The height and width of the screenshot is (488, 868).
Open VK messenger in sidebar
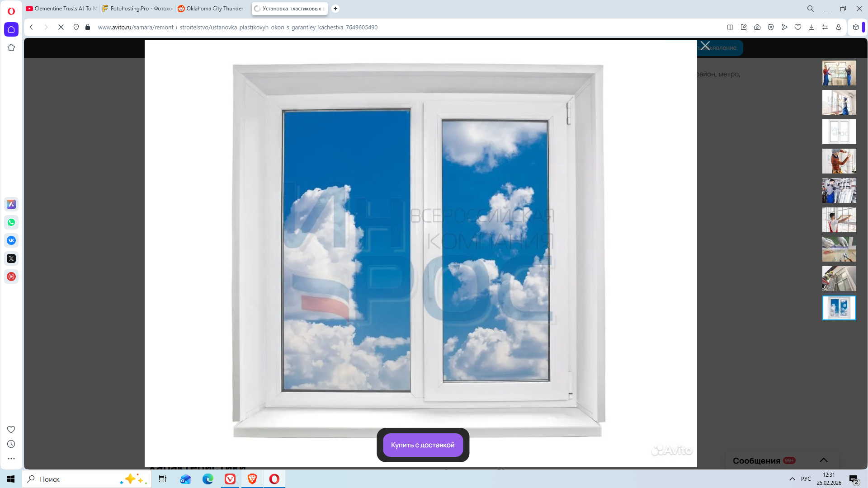[x=11, y=240]
